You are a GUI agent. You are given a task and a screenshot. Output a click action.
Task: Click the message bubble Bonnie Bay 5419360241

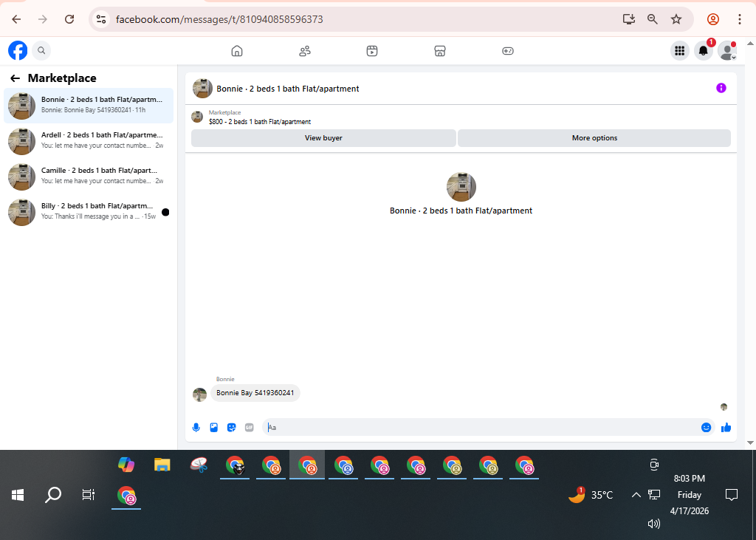click(x=255, y=393)
